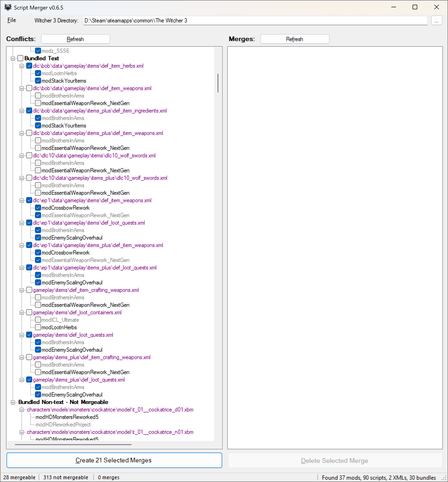This screenshot has height=482, width=448.
Task: Open the File menu
Action: point(12,20)
